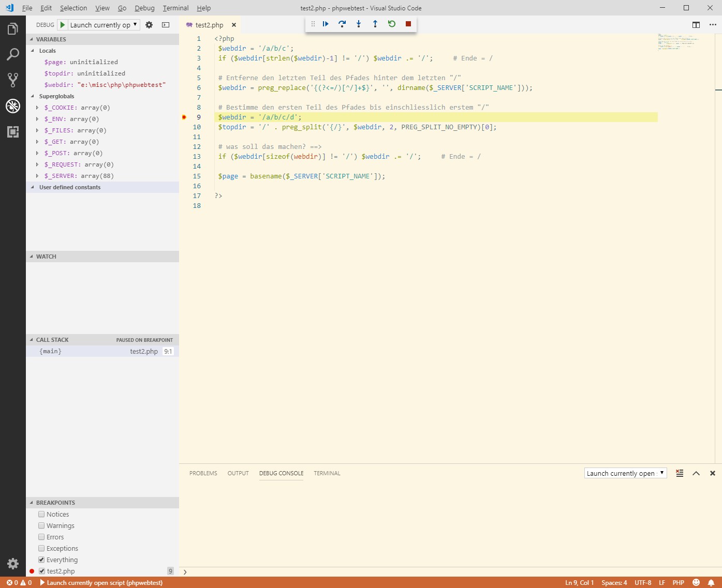Open the Source Control view
This screenshot has height=588, width=722.
(x=13, y=80)
